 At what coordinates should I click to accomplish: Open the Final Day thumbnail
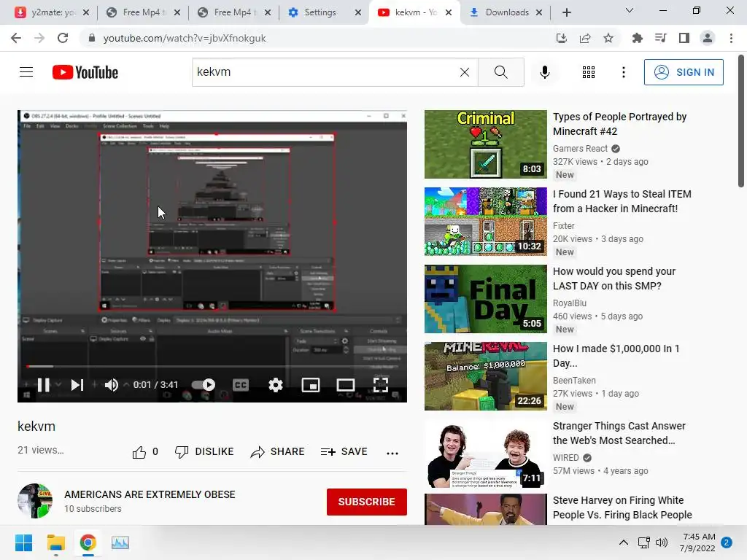pos(485,298)
